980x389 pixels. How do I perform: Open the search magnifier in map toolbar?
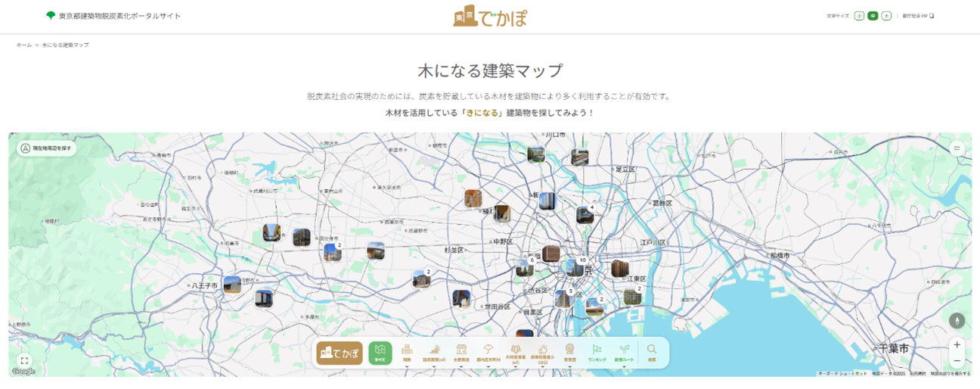tap(652, 352)
